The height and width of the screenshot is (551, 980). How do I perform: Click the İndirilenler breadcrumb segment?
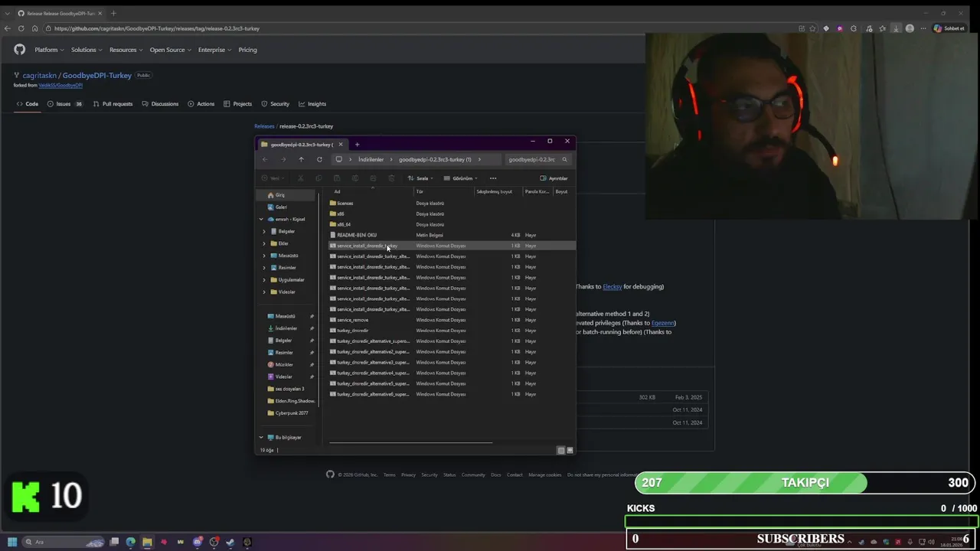click(x=371, y=159)
